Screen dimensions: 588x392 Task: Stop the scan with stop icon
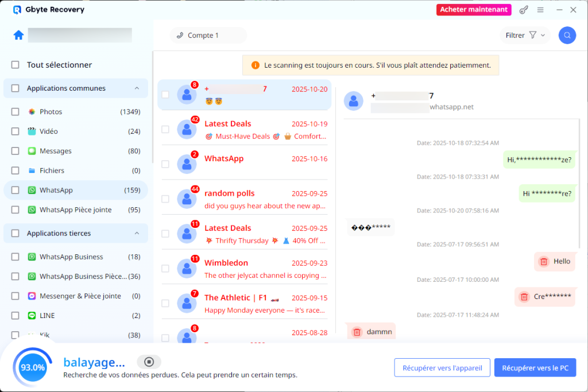click(149, 362)
